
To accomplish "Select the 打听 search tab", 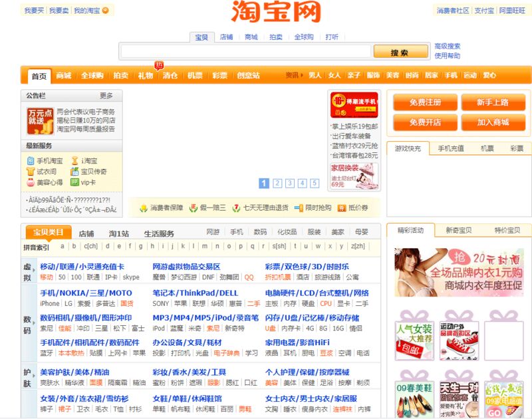I will coord(332,37).
